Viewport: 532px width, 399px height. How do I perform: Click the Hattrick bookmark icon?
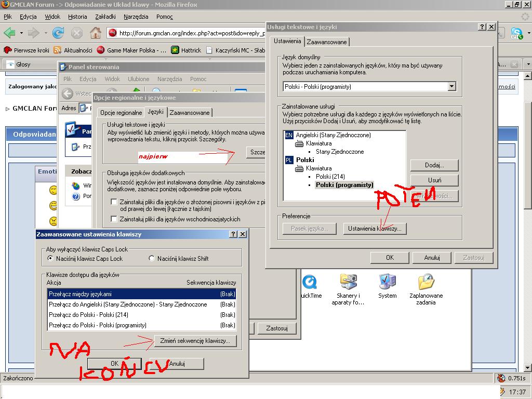(x=176, y=50)
